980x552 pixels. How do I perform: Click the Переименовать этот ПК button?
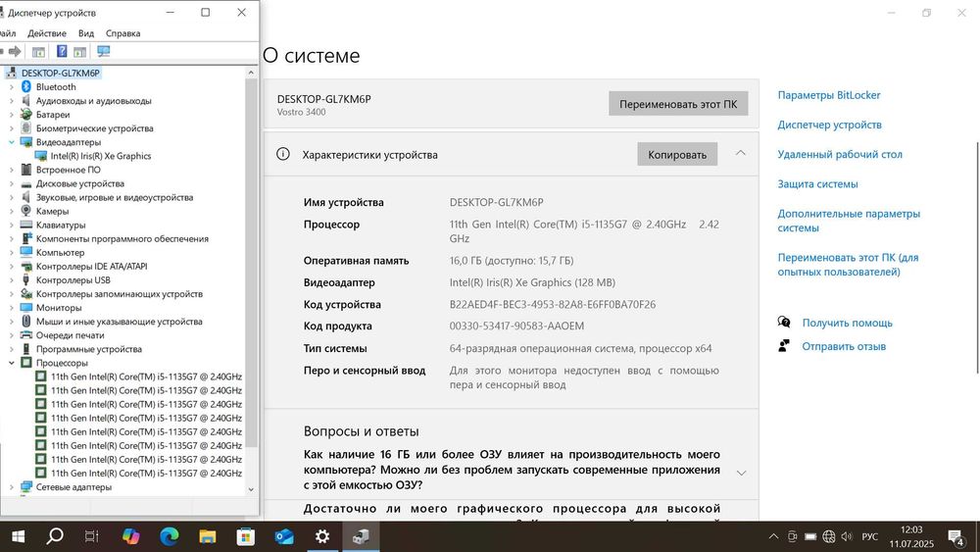pyautogui.click(x=678, y=104)
